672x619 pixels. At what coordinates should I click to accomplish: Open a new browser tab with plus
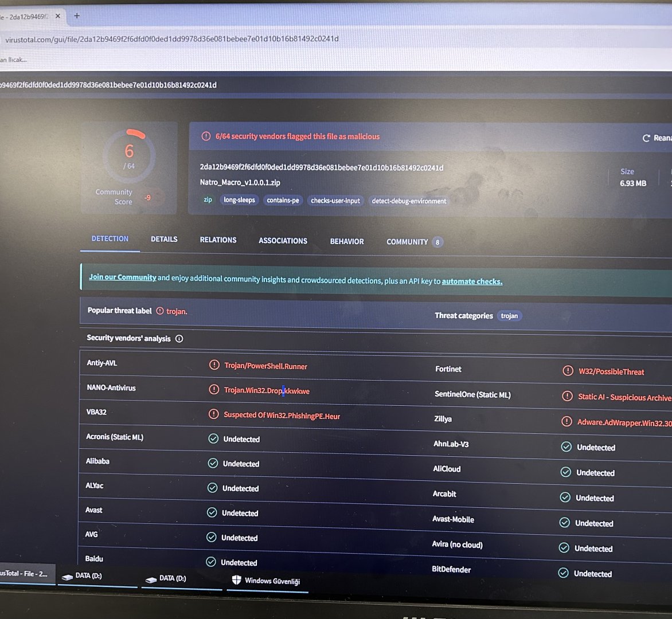(77, 16)
